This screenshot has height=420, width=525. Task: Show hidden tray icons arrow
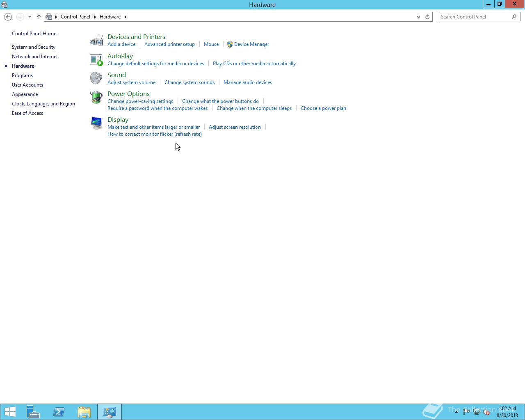(457, 412)
